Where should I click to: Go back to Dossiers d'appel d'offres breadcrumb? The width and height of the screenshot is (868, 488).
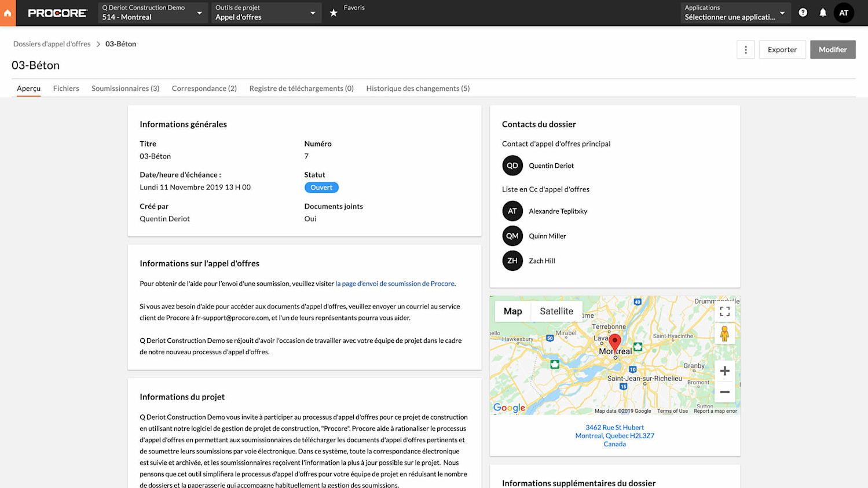[x=52, y=44]
